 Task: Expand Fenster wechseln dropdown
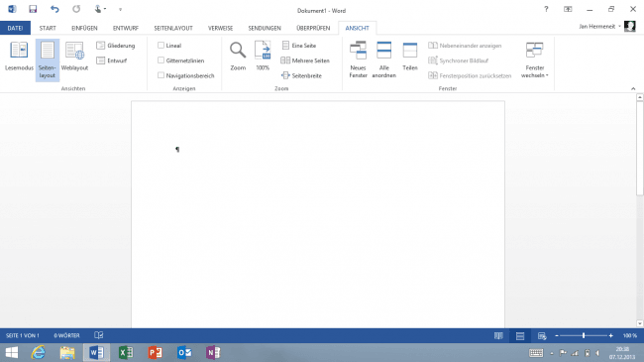click(x=535, y=60)
